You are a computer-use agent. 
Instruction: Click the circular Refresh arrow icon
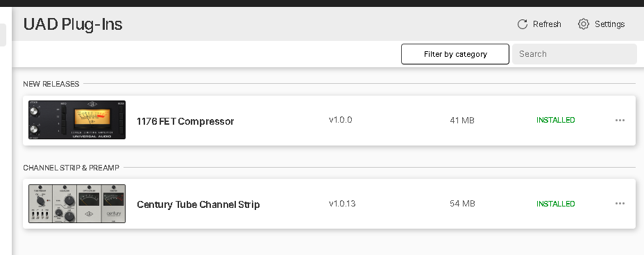pyautogui.click(x=523, y=24)
